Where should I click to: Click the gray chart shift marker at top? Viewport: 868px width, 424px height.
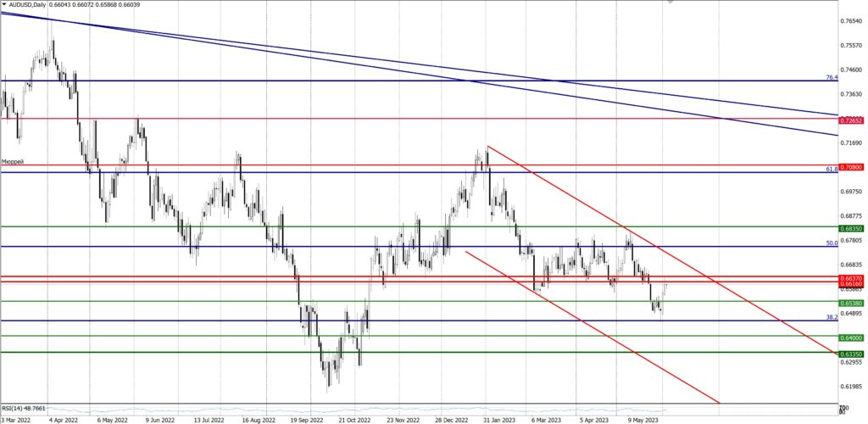(x=671, y=3)
